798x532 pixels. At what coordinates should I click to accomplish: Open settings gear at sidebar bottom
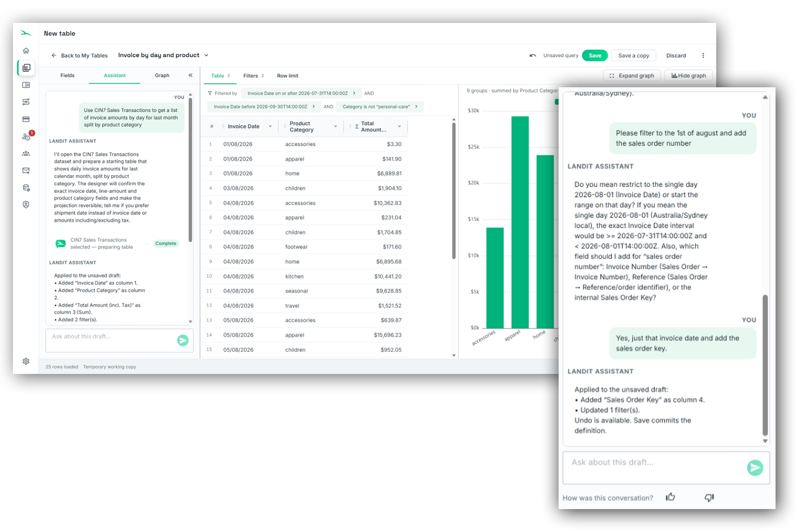click(x=26, y=361)
